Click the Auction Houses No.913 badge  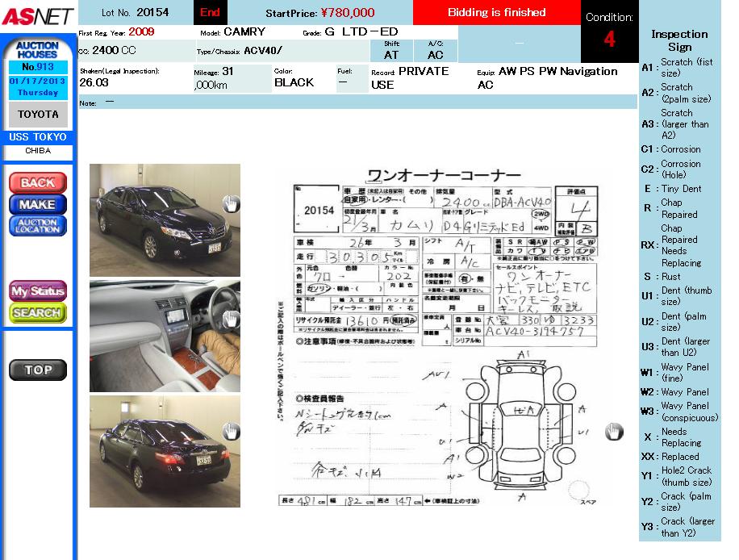[37, 68]
